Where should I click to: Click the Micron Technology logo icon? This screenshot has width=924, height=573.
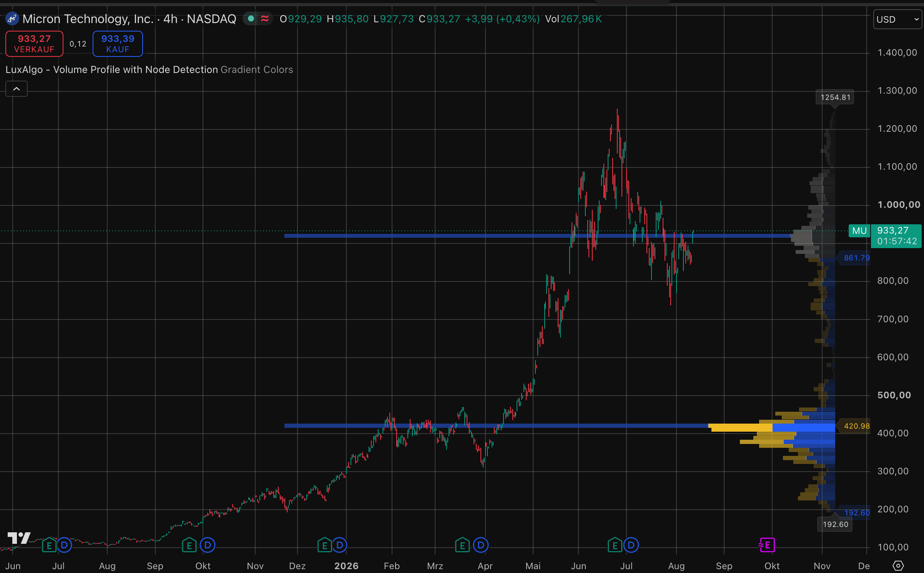click(12, 18)
